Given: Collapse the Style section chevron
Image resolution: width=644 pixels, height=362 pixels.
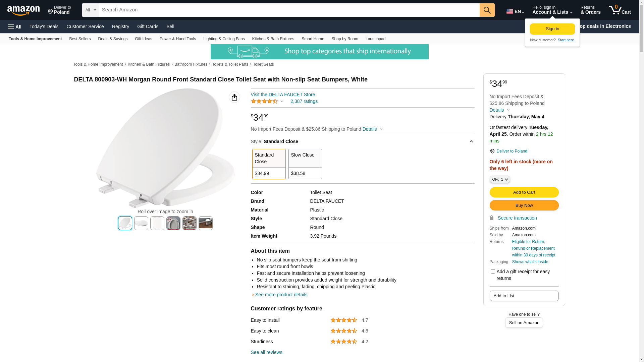Looking at the screenshot, I should point(471,141).
